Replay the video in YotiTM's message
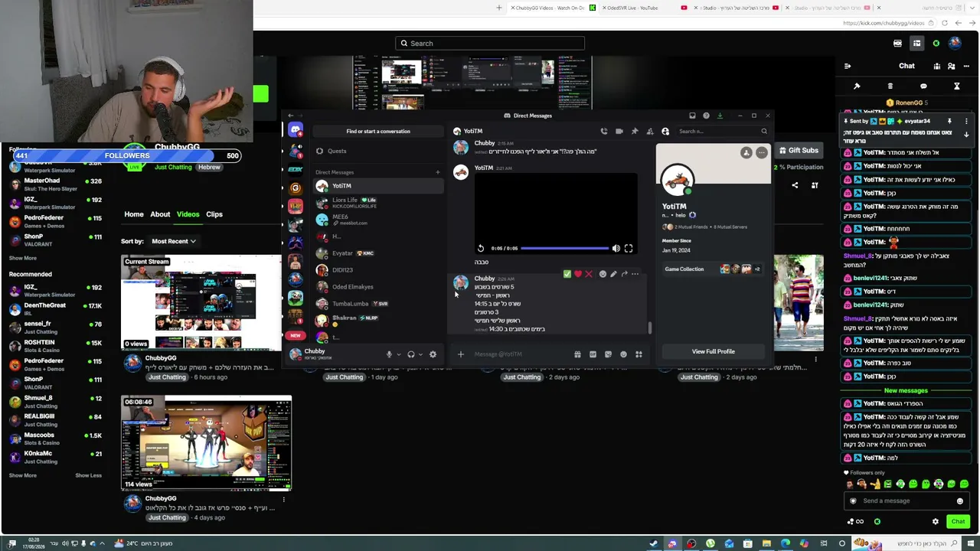The image size is (980, 551). pos(481,249)
